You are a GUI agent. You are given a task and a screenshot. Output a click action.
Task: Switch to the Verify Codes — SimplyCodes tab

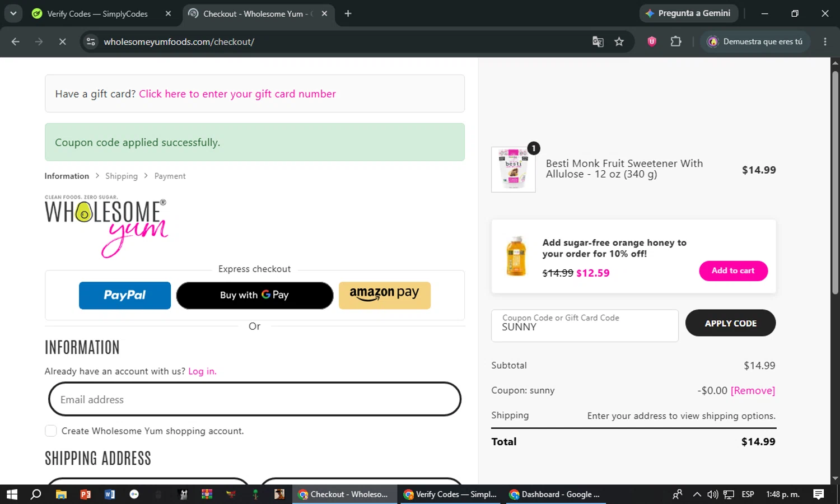[97, 13]
